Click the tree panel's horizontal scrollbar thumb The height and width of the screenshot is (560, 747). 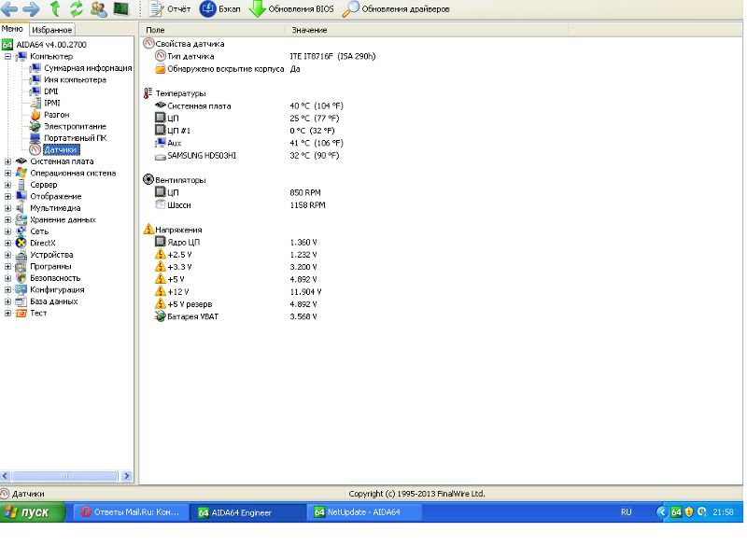(64, 476)
